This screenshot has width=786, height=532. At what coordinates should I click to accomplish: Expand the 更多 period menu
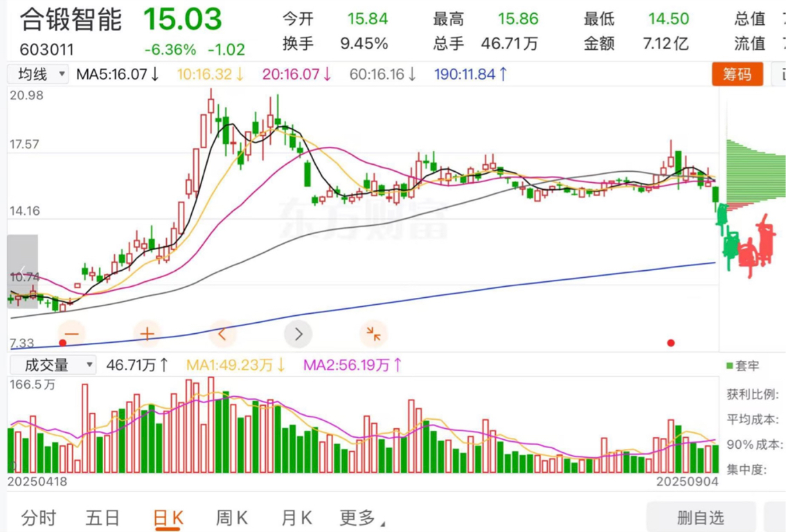click(362, 517)
